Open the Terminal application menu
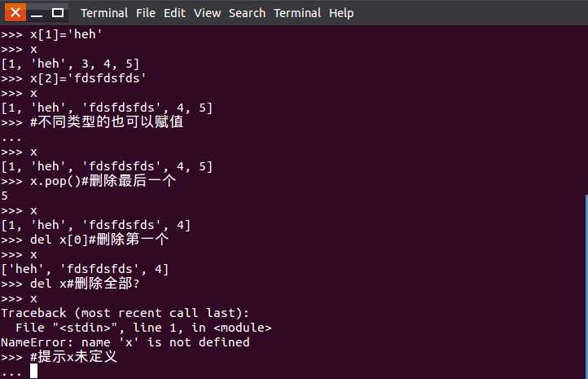The image size is (588, 379). pyautogui.click(x=104, y=13)
